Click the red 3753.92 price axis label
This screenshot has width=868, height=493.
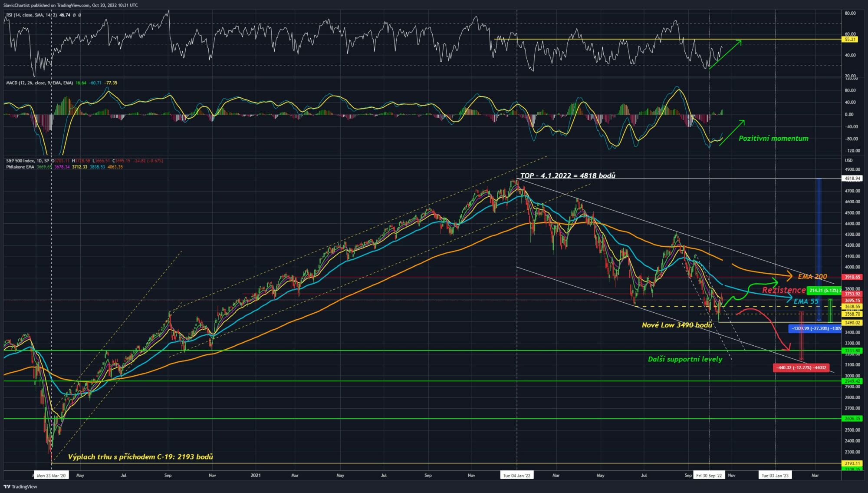coord(852,294)
